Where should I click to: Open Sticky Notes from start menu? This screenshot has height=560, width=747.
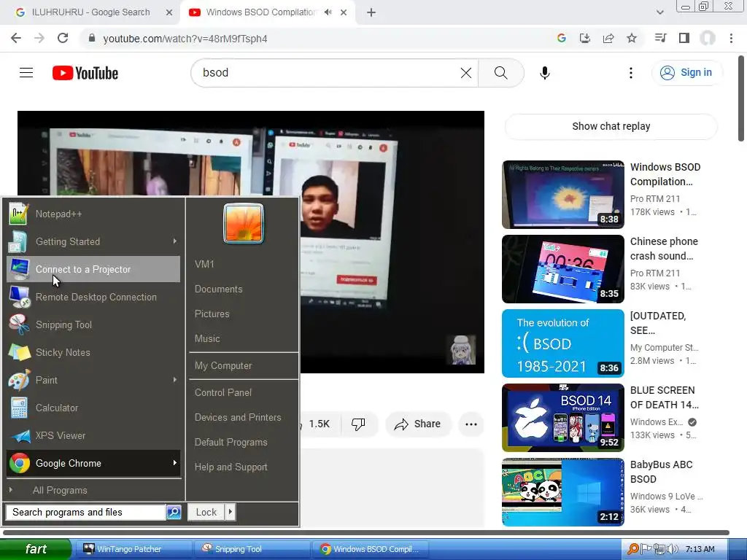point(93,352)
